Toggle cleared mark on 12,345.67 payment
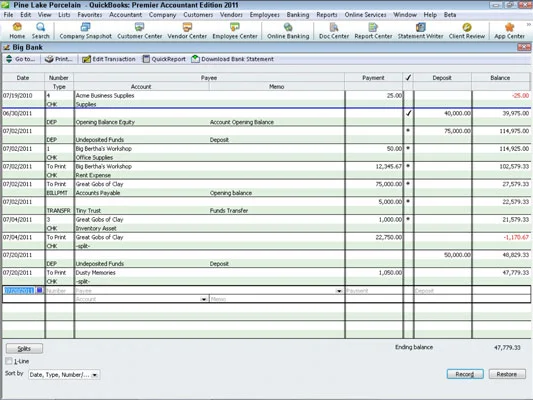This screenshot has height=400, width=533. [x=408, y=166]
